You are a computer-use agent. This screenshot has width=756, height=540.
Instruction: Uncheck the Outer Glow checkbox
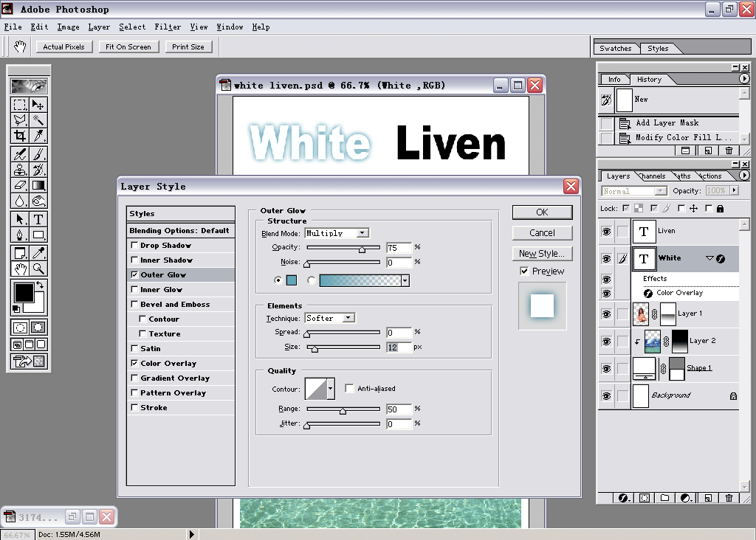tap(134, 274)
